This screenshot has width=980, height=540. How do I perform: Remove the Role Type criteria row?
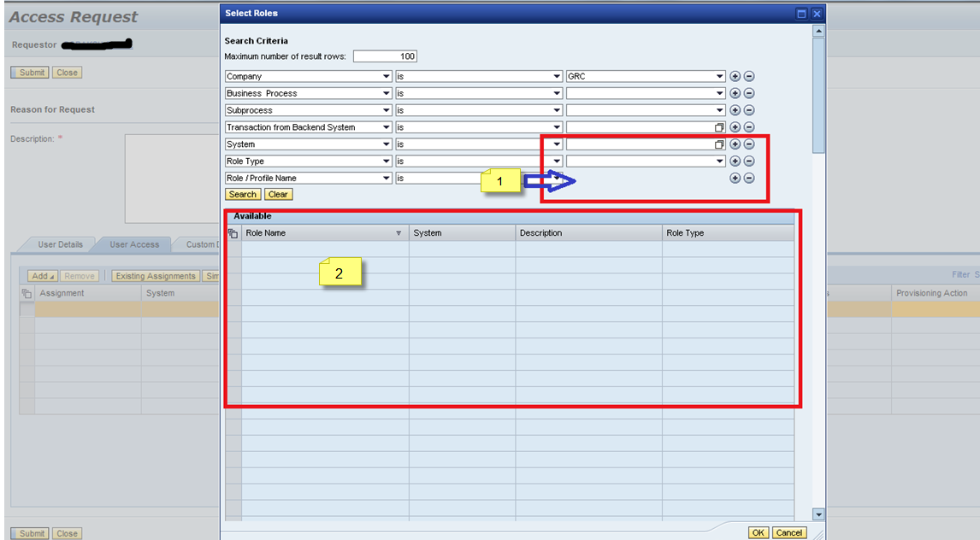coord(749,161)
